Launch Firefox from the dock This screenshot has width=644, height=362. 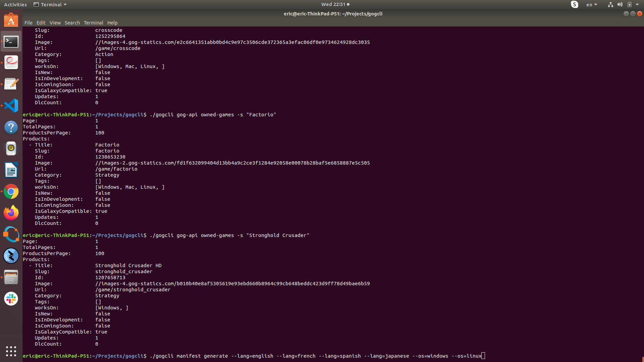[11, 213]
